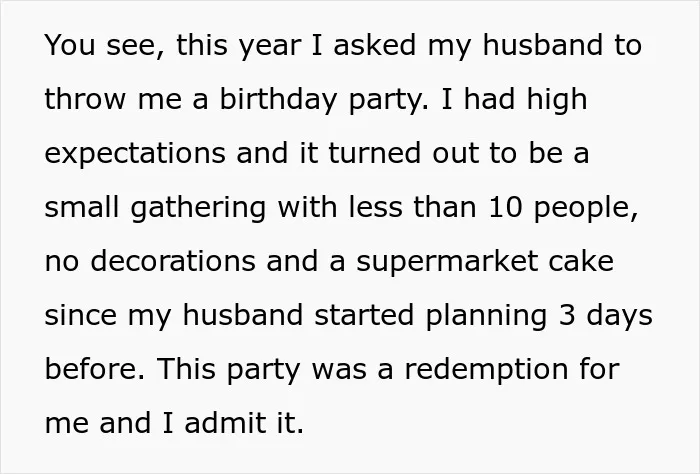Click the word "turned"
700x474 pixels.
point(375,153)
